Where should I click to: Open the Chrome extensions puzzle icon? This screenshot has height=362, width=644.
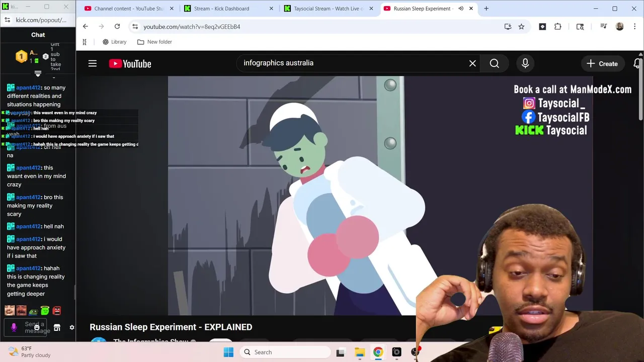click(558, 27)
